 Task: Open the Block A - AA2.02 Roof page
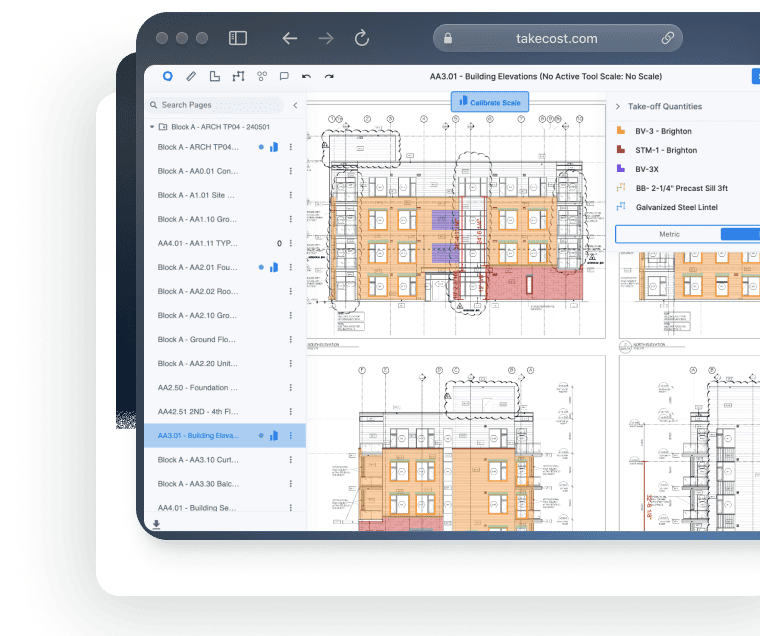[x=198, y=291]
